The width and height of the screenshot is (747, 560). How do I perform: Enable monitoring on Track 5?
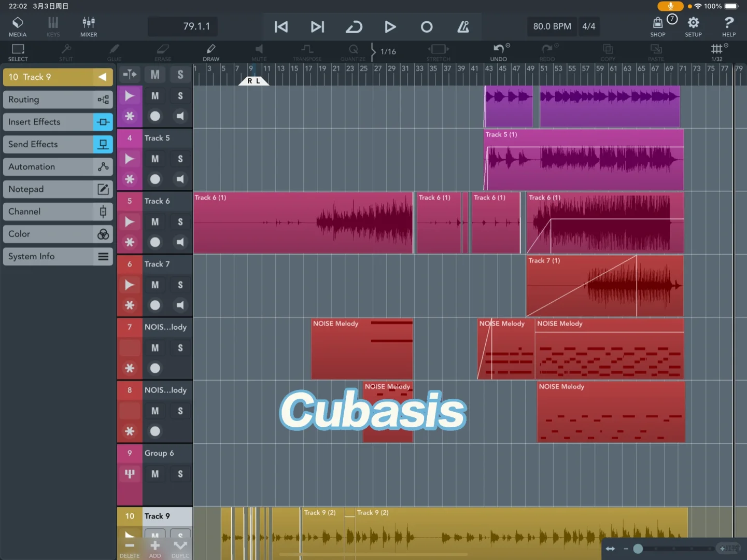pyautogui.click(x=180, y=179)
